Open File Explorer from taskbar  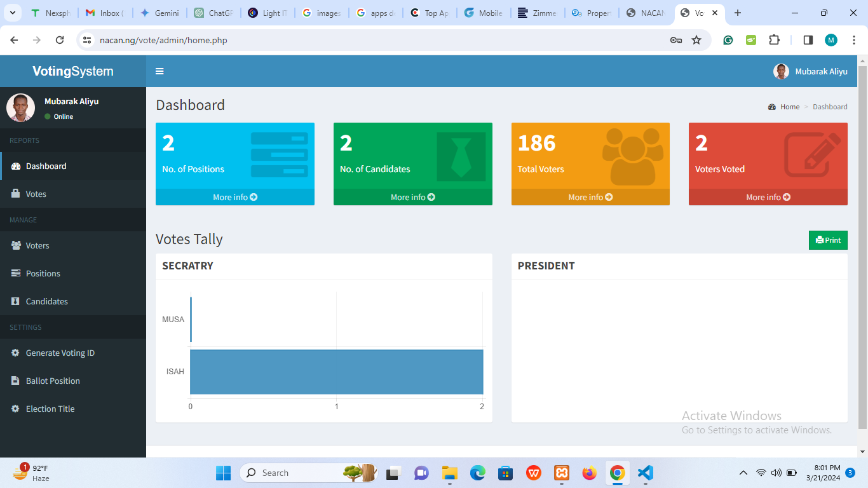pyautogui.click(x=450, y=473)
